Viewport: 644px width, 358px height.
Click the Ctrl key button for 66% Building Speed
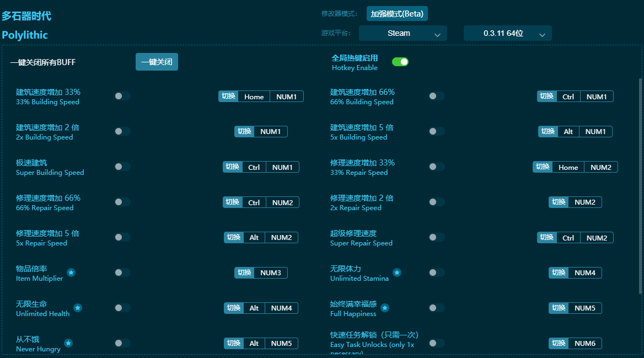tap(568, 95)
